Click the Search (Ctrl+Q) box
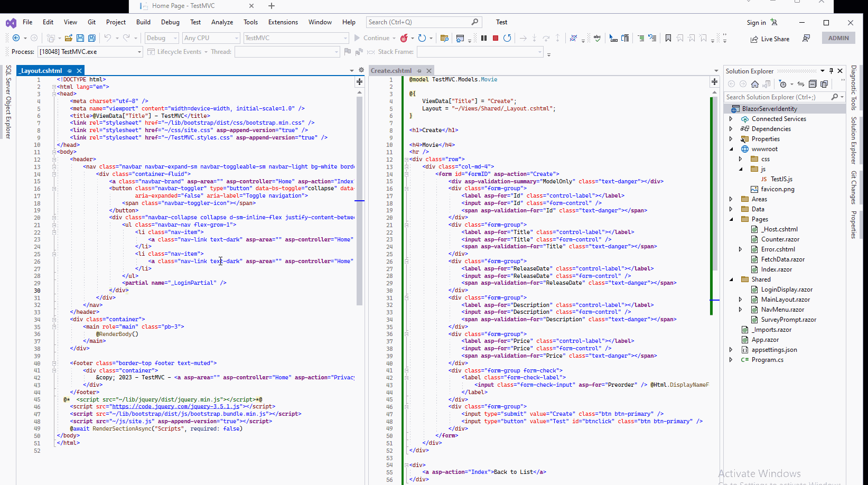This screenshot has width=868, height=485. [423, 22]
